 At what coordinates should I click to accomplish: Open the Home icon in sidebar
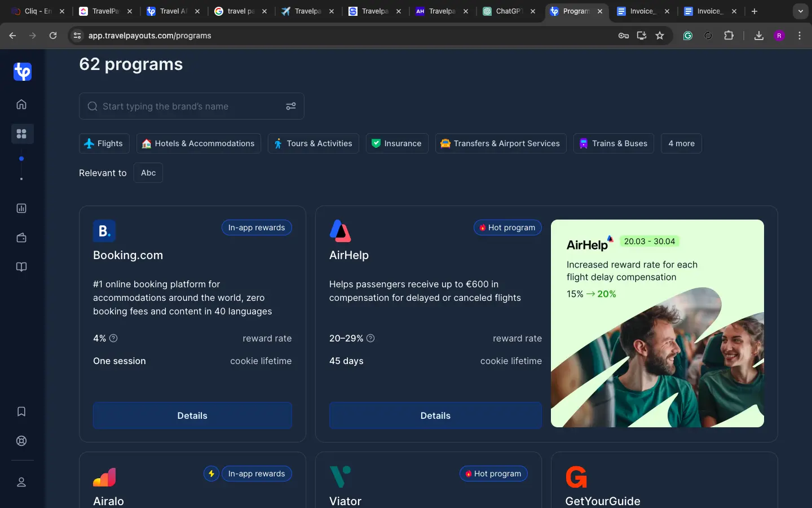(21, 104)
